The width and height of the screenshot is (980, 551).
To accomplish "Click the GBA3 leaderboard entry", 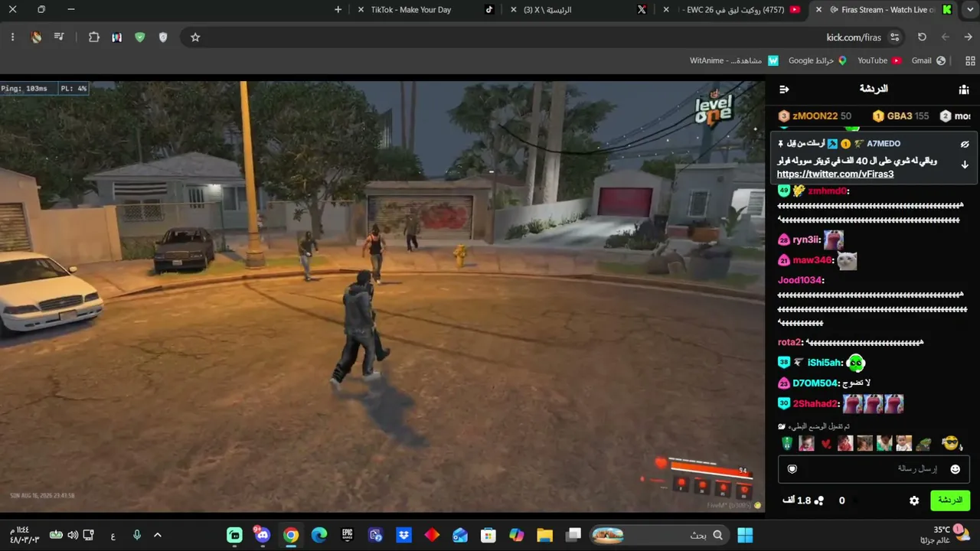I will pyautogui.click(x=900, y=116).
